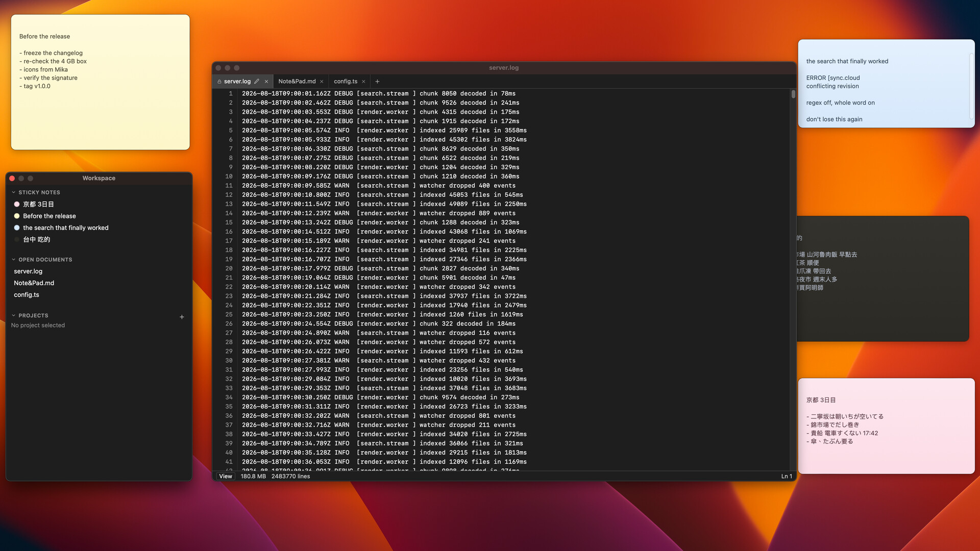Click the 京都 3日目 heading in pink sticky note
Screen dimensions: 980x551
(821, 400)
